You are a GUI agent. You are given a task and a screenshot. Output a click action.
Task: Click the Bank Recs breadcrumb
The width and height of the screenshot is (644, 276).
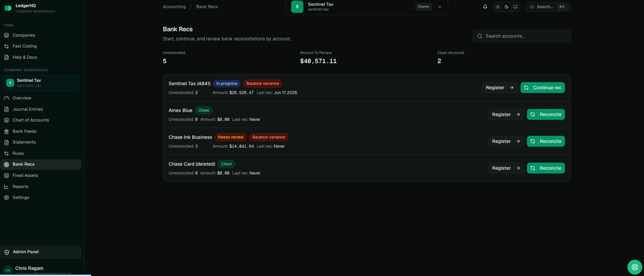(207, 7)
